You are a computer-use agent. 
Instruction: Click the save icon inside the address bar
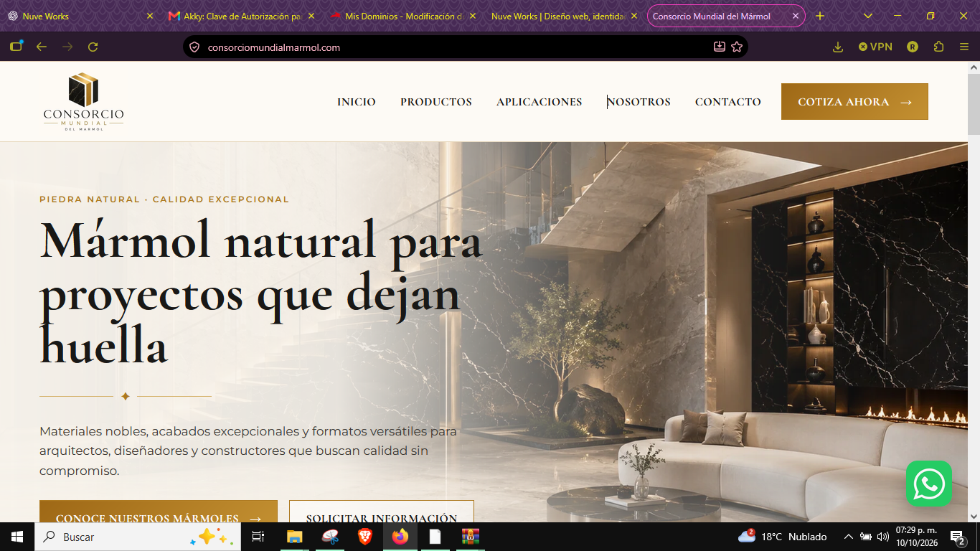pos(720,47)
